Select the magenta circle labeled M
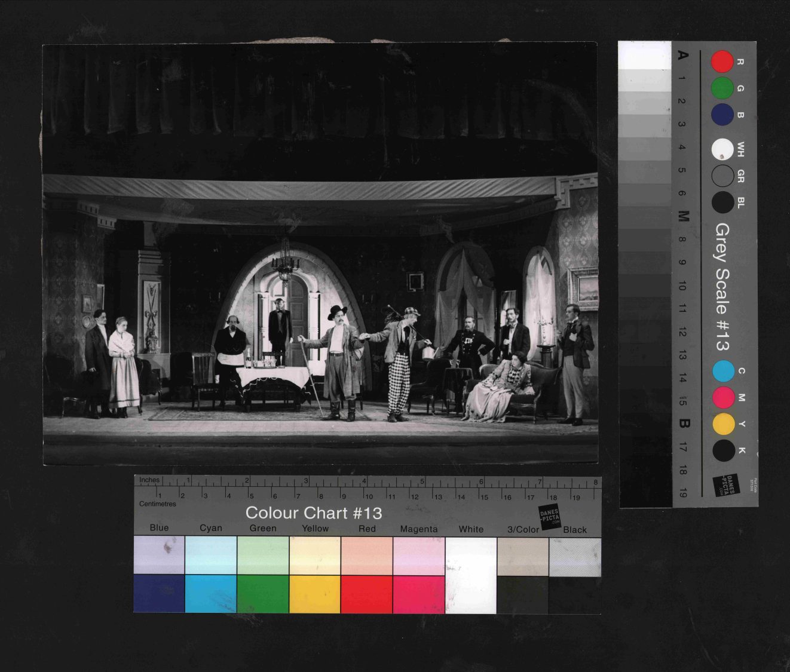Image resolution: width=790 pixels, height=672 pixels. coord(723,397)
